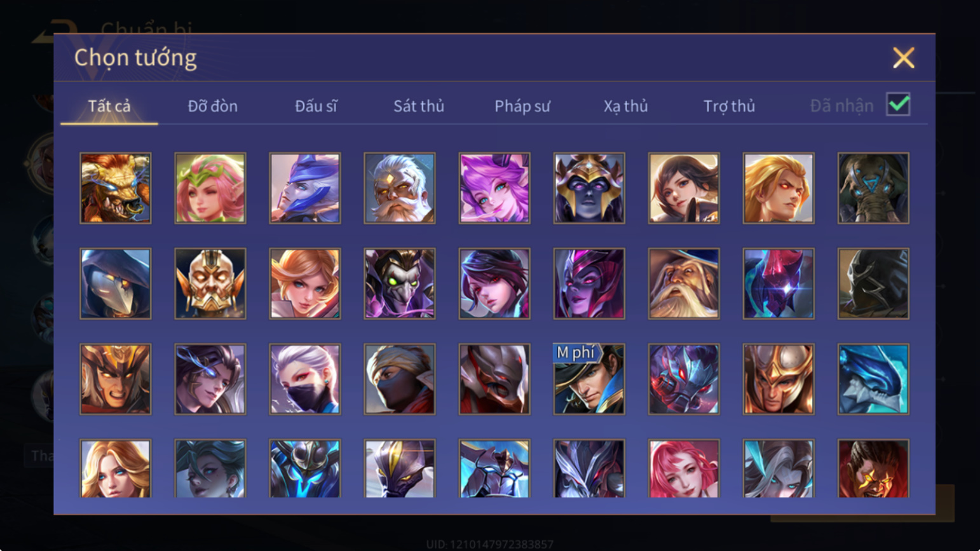The height and width of the screenshot is (551, 980).
Task: Pick the pink-haired woman in bottom row
Action: pos(684,468)
